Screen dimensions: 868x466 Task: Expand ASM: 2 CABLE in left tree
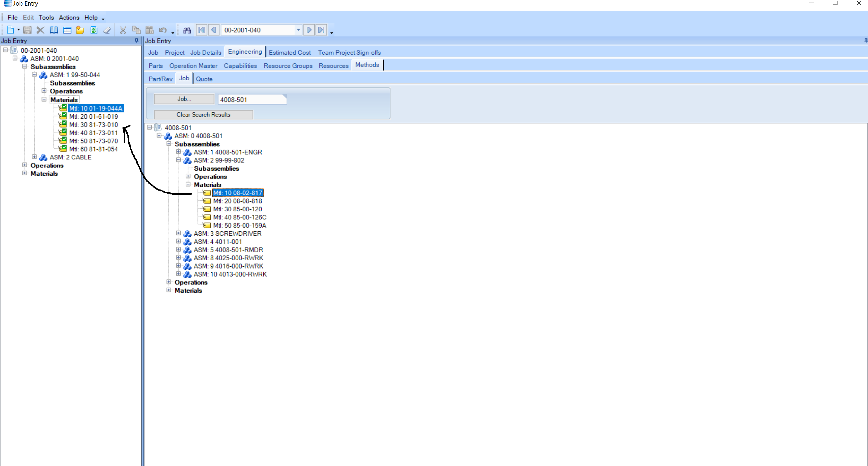tap(34, 157)
